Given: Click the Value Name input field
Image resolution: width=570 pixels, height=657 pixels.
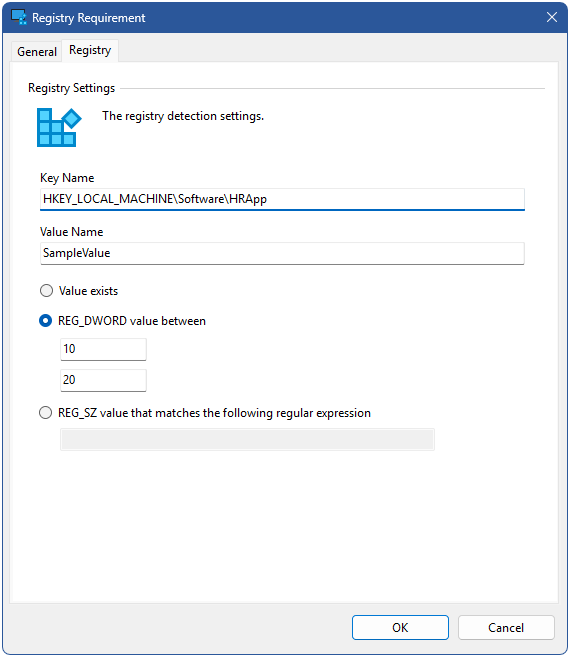Looking at the screenshot, I should (x=282, y=253).
